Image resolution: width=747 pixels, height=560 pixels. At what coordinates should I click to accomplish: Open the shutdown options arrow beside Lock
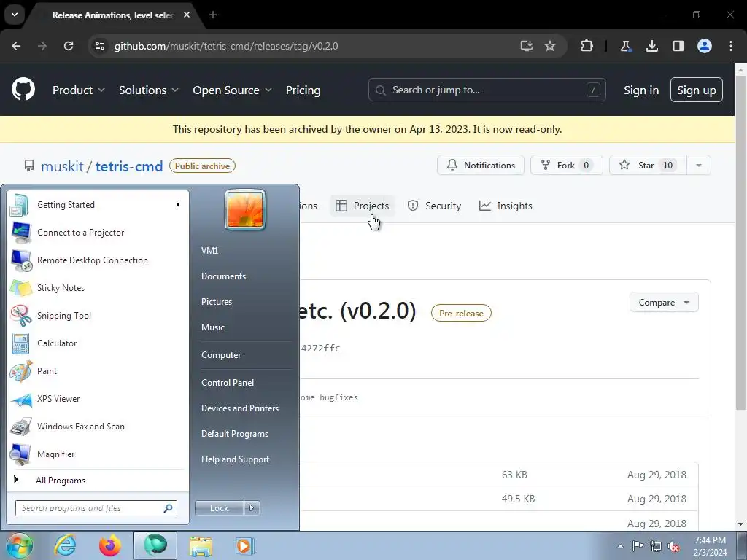tap(252, 508)
